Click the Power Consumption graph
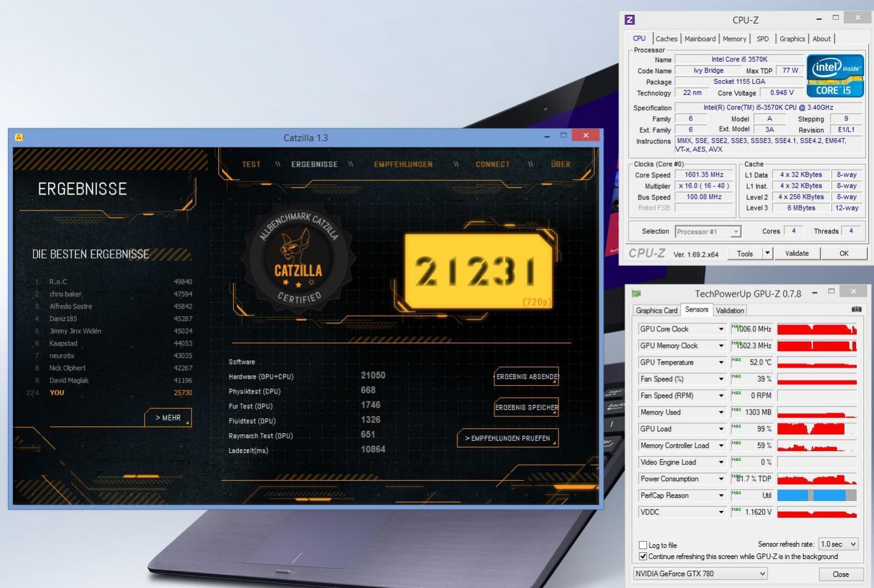The image size is (874, 588). pos(817,479)
